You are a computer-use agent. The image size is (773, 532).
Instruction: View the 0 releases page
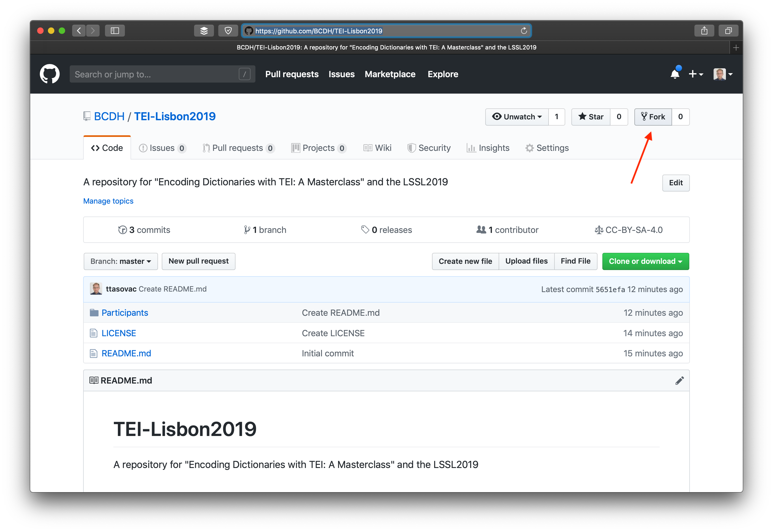(386, 230)
